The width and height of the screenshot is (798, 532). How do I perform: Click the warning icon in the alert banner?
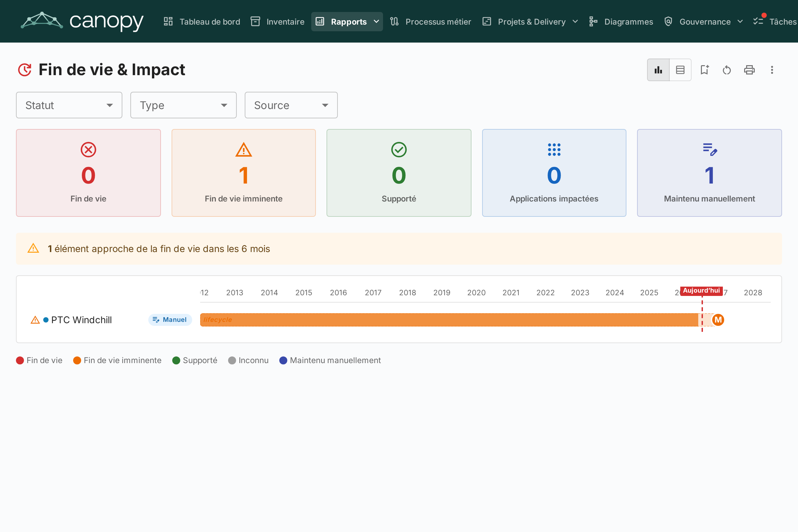pos(33,248)
